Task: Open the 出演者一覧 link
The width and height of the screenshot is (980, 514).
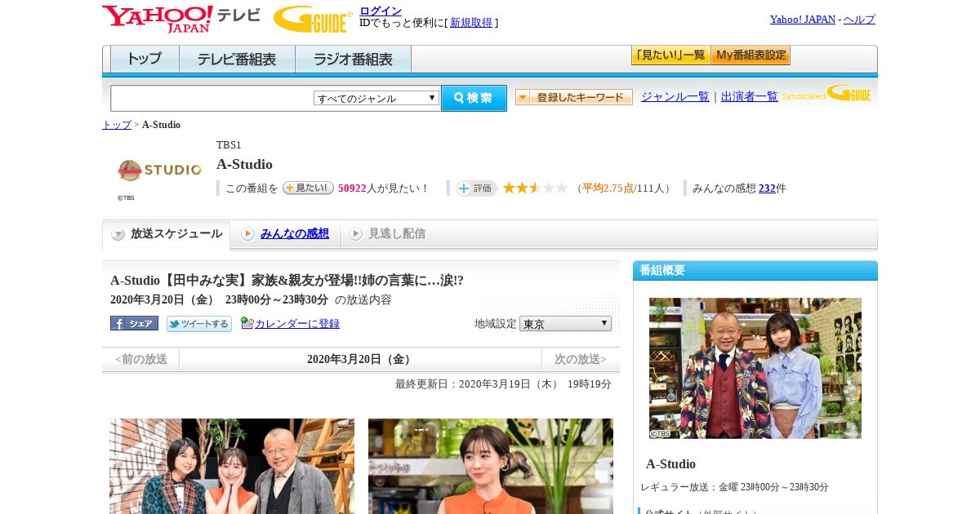Action: (750, 97)
